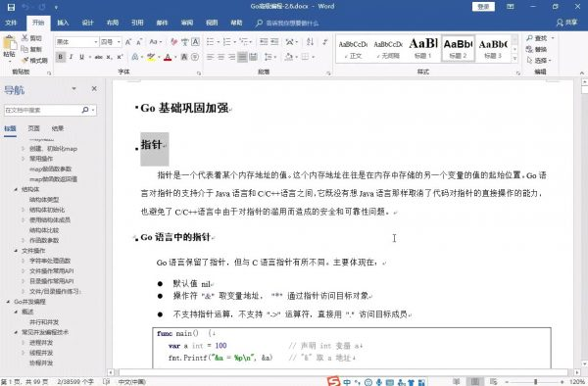The image size is (588, 386).
Task: Click the Cut scissors icon
Action: click(24, 38)
